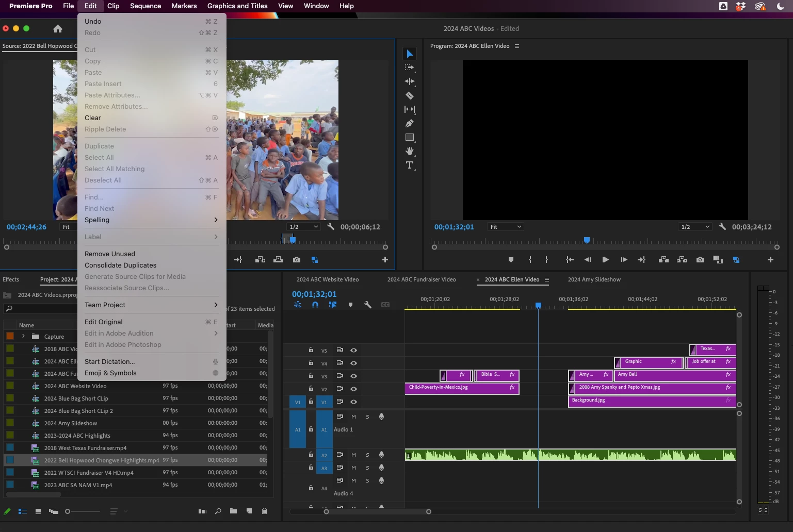Toggle V4 track visibility eye
793x532 pixels.
(x=353, y=363)
